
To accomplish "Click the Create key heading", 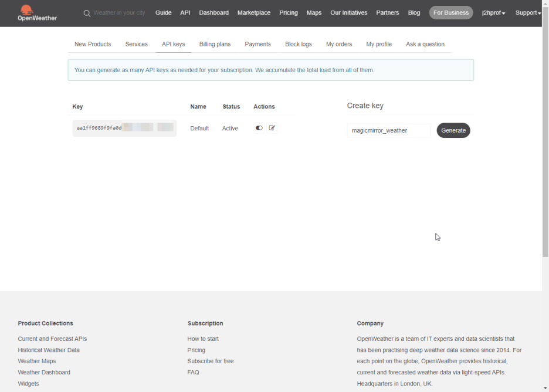I will (365, 106).
